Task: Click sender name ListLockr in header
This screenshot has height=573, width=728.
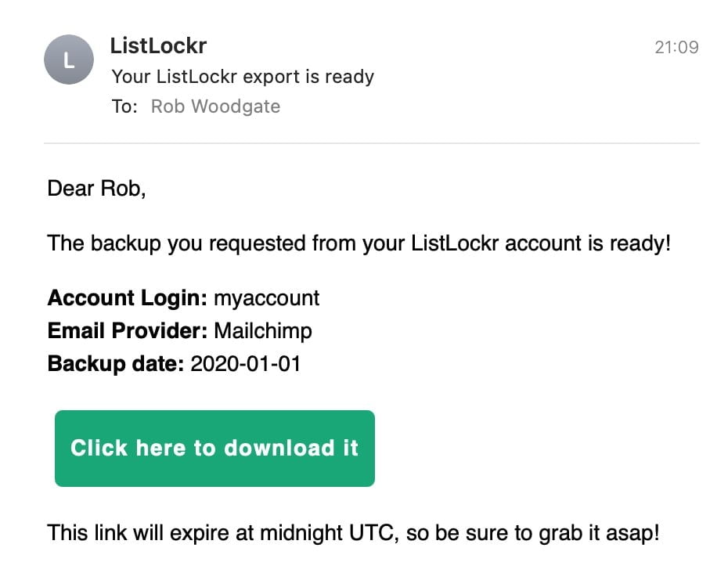Action: 158,45
